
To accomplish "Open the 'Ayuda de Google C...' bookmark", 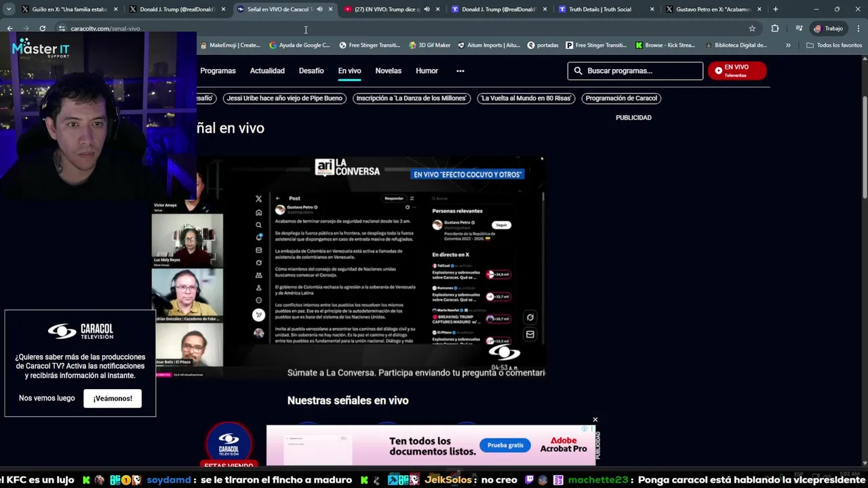I will coord(299,45).
